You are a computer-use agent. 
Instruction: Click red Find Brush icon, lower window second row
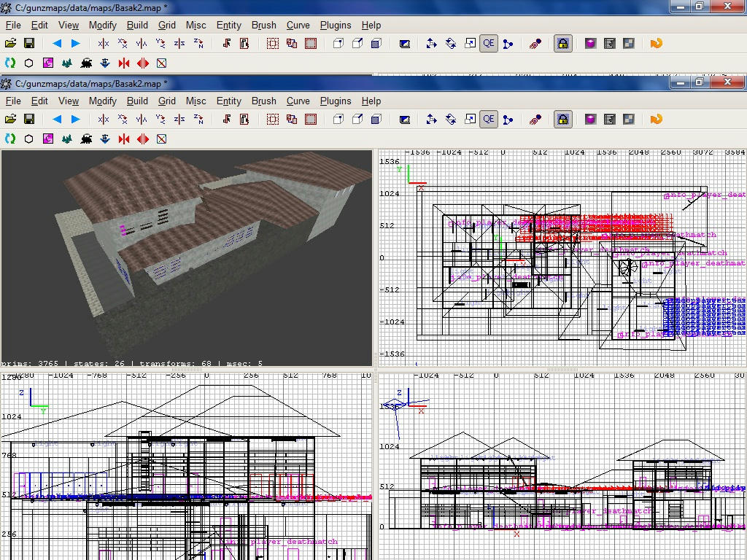[124, 139]
